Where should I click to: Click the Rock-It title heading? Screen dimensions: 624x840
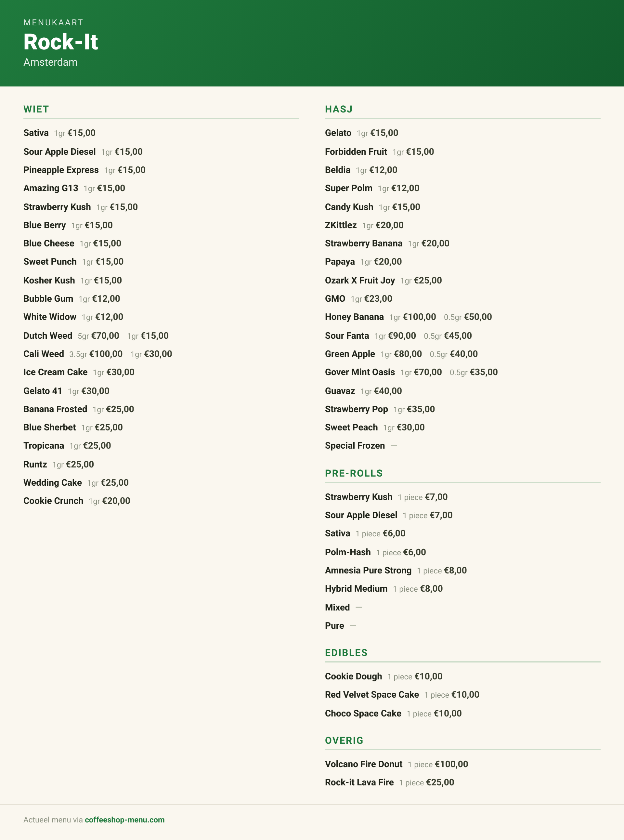(61, 42)
